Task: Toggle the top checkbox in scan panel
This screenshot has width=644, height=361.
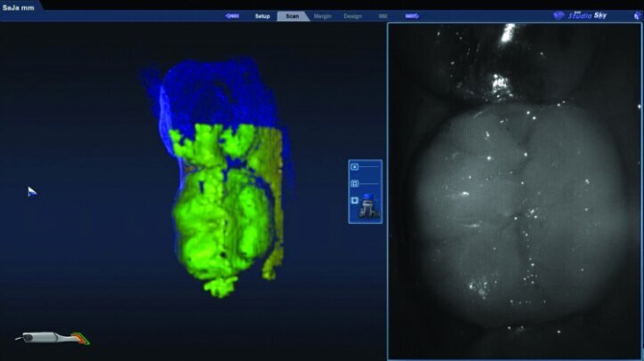Action: [x=355, y=166]
